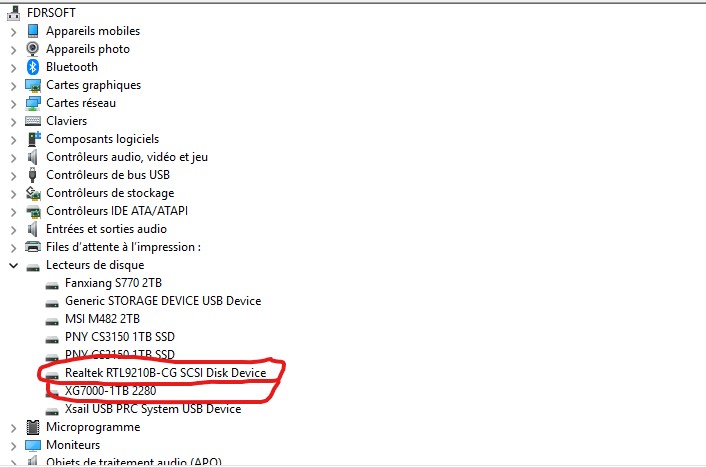Click the Contrôleurs de bus USB icon
The height and width of the screenshot is (468, 706).
33,175
